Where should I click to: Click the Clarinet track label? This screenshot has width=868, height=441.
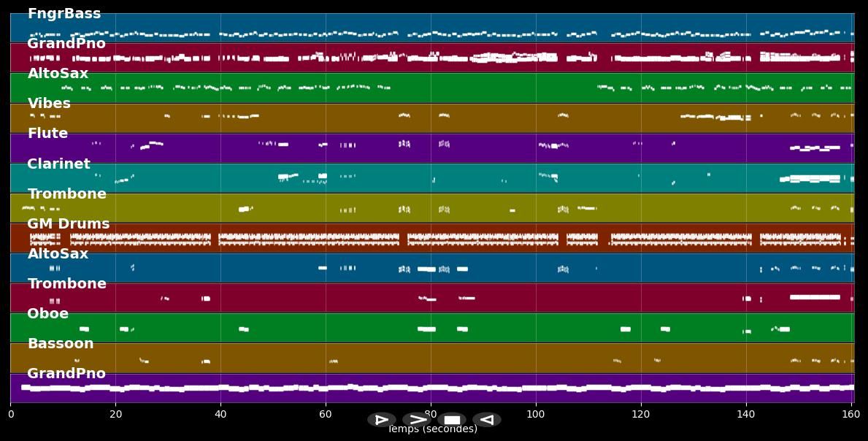pyautogui.click(x=58, y=164)
